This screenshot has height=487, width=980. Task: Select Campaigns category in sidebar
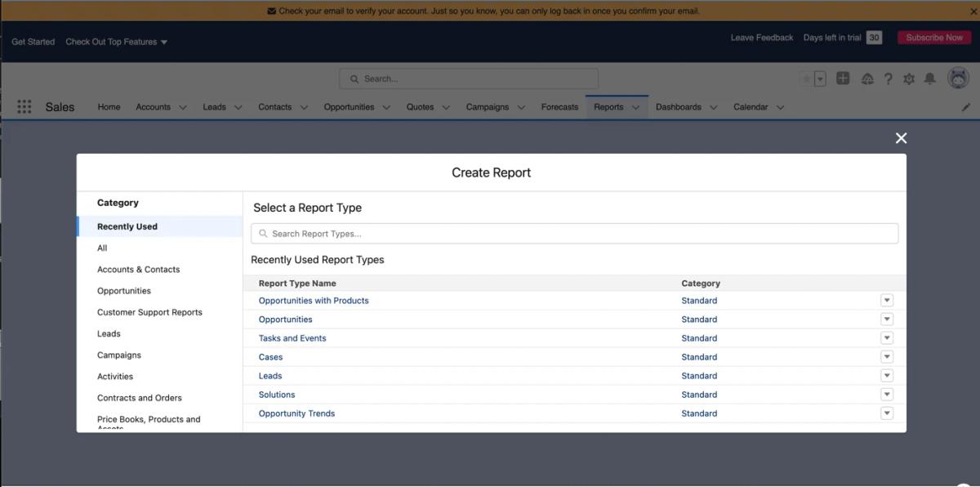[x=119, y=355]
